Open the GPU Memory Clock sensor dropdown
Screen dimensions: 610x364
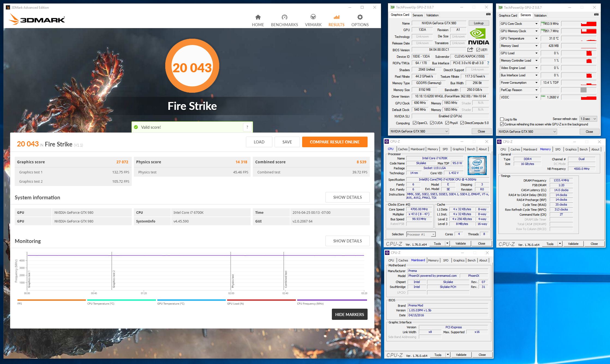tap(536, 31)
